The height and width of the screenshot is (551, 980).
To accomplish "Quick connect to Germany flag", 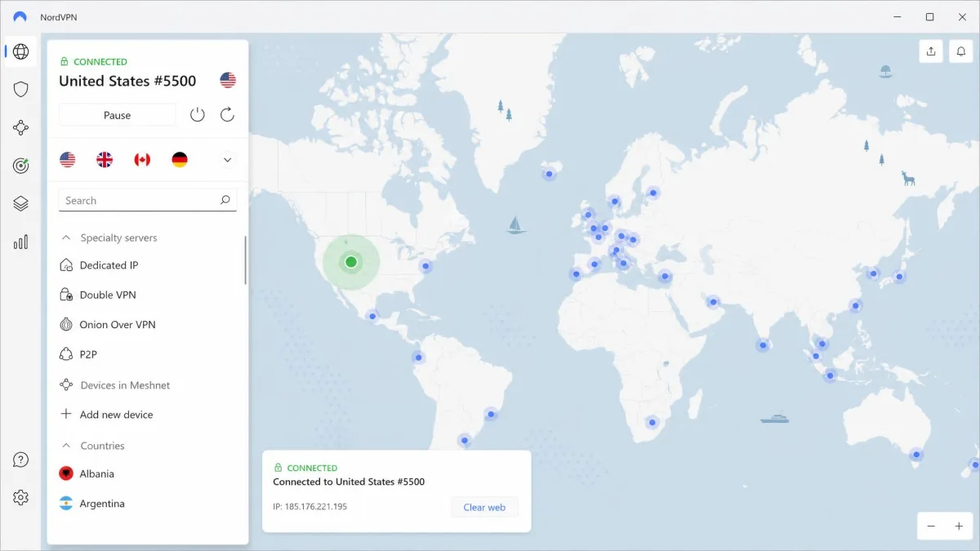I will [180, 159].
